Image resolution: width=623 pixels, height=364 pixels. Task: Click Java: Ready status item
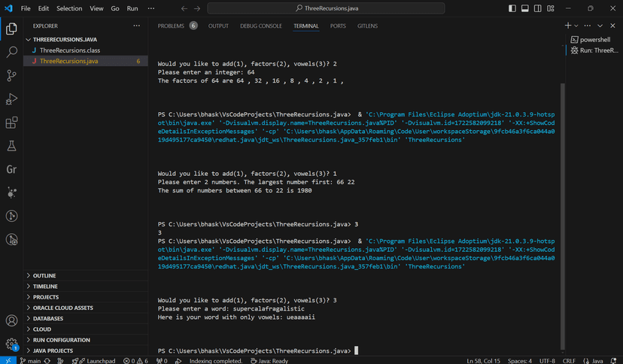(x=269, y=360)
